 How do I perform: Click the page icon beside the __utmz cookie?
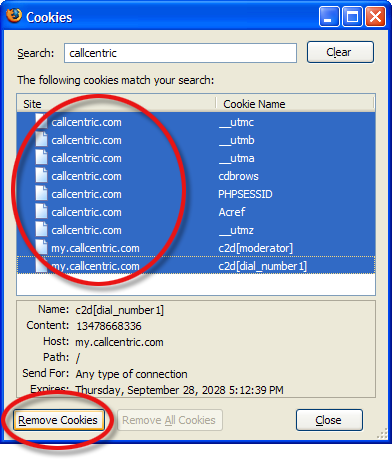42,229
